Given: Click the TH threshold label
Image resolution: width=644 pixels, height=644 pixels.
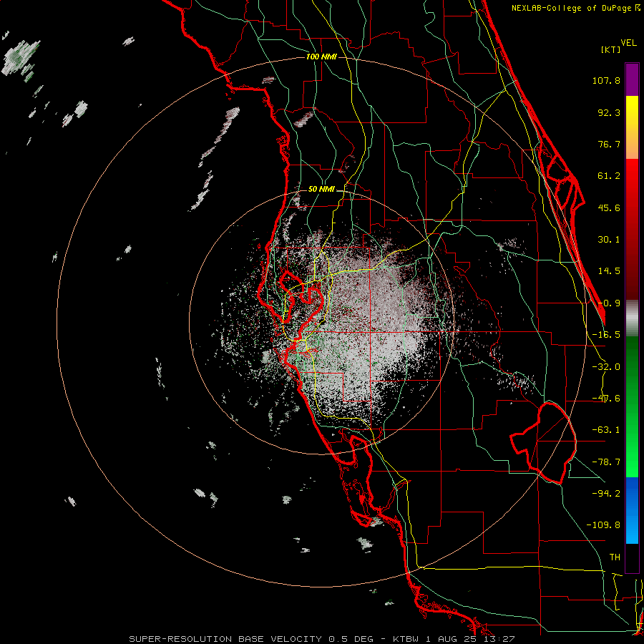Looking at the screenshot, I should tap(615, 557).
